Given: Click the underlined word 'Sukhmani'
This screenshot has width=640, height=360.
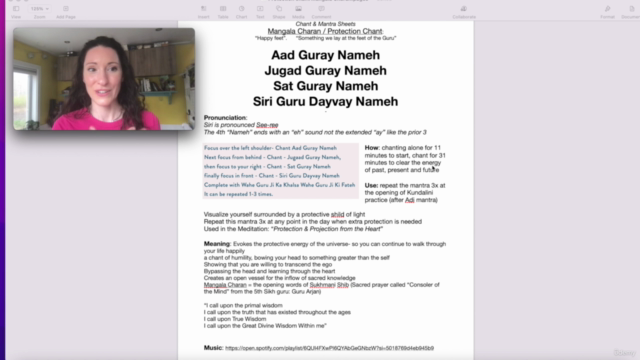Looking at the screenshot, I should 322,285.
